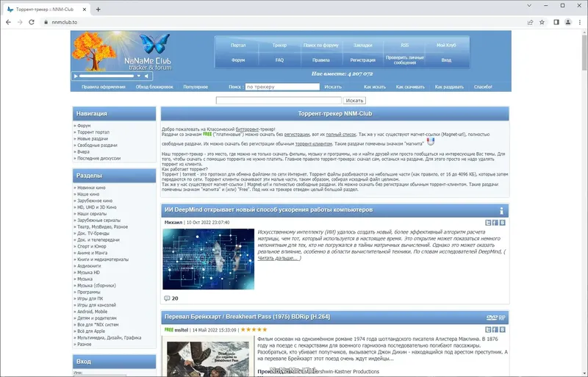Open Мой Клуб menu item
Screen dimensions: 588x377
(x=446, y=45)
